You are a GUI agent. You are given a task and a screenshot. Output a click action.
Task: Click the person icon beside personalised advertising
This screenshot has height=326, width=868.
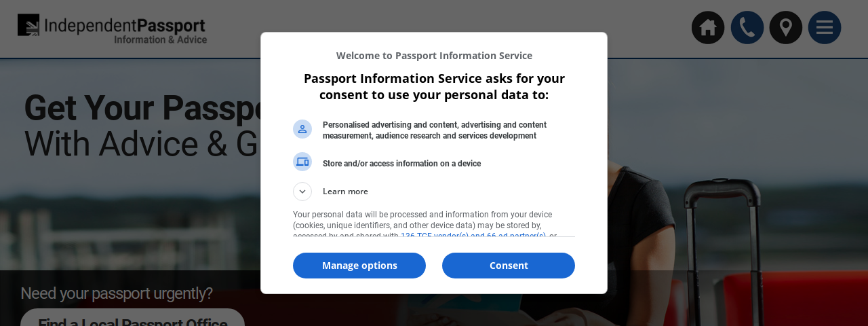click(x=302, y=129)
